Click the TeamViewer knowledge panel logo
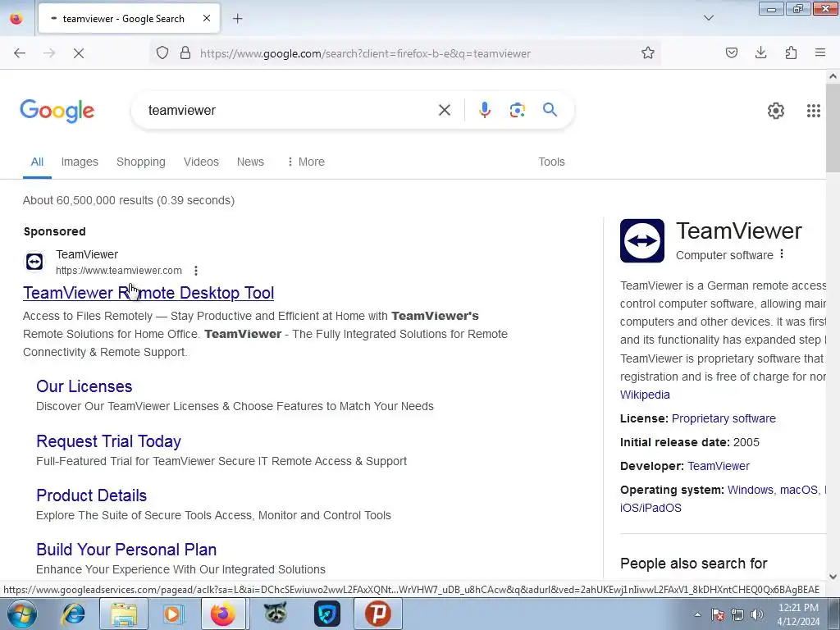Viewport: 840px width, 630px height. click(641, 240)
